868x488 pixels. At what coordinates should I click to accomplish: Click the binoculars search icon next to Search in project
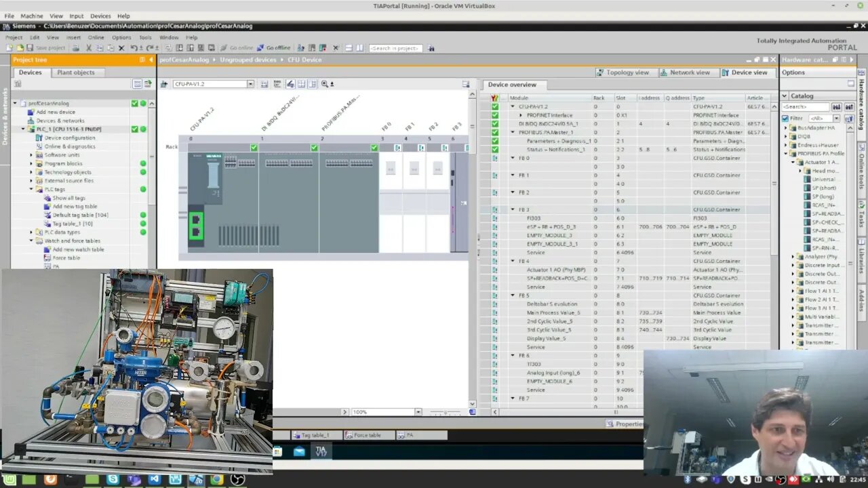431,48
